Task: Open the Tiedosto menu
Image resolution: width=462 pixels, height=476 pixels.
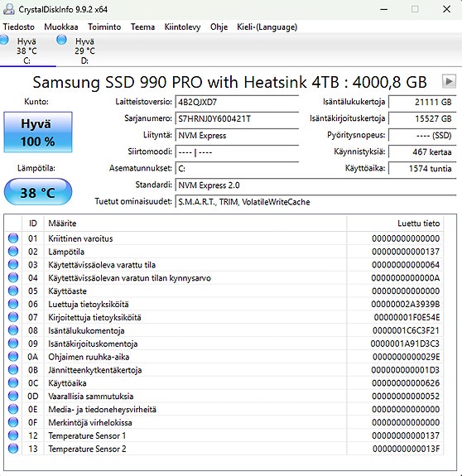Action: [19, 26]
